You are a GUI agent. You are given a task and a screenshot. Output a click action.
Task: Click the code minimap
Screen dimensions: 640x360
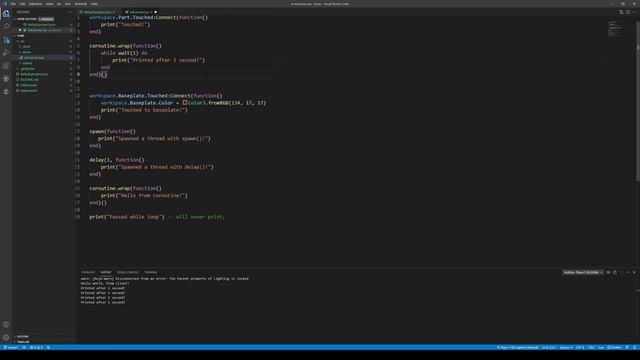point(616,29)
